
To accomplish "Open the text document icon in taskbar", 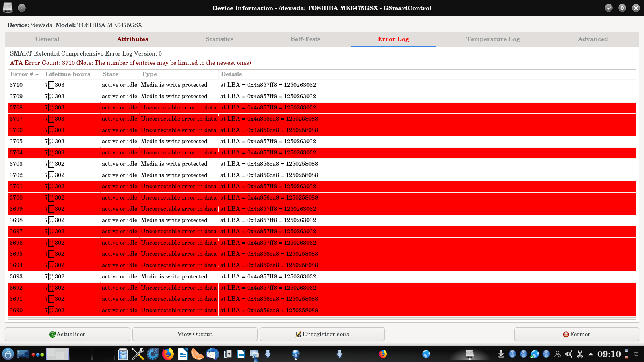I will click(x=241, y=354).
